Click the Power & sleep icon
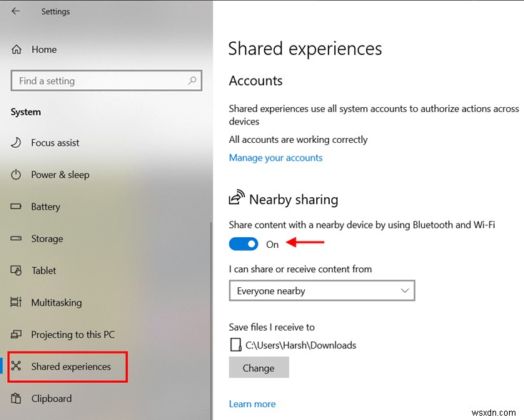The width and height of the screenshot is (524, 420). coord(16,175)
